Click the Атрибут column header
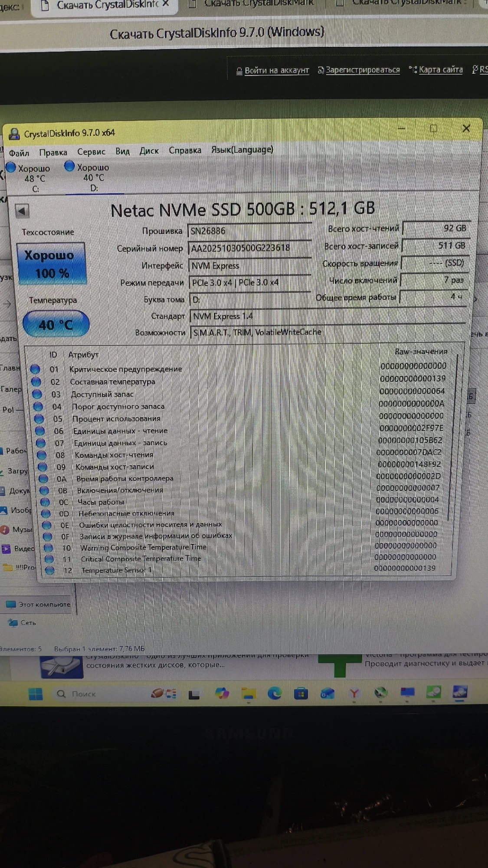488x868 pixels. pyautogui.click(x=83, y=355)
